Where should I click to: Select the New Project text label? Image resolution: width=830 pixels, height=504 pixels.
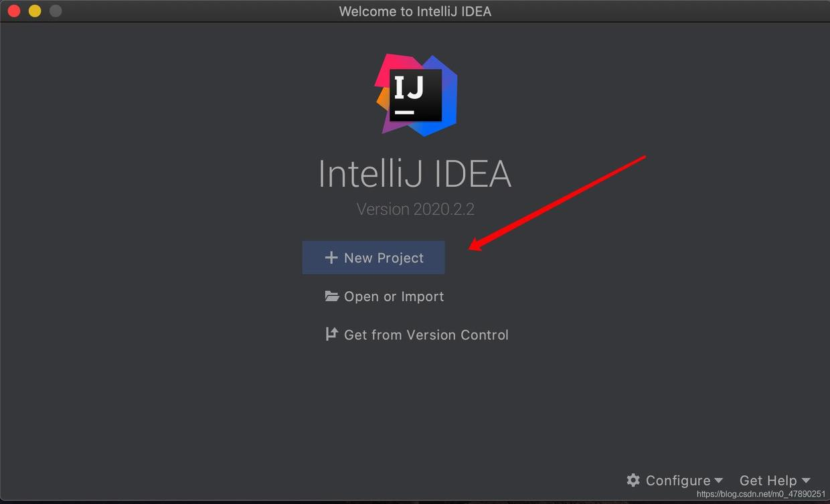point(384,258)
